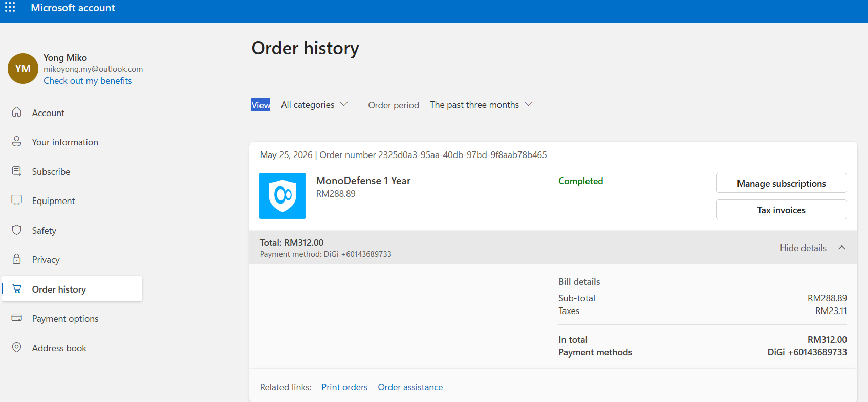Click the Completed order status
868x402 pixels.
581,181
